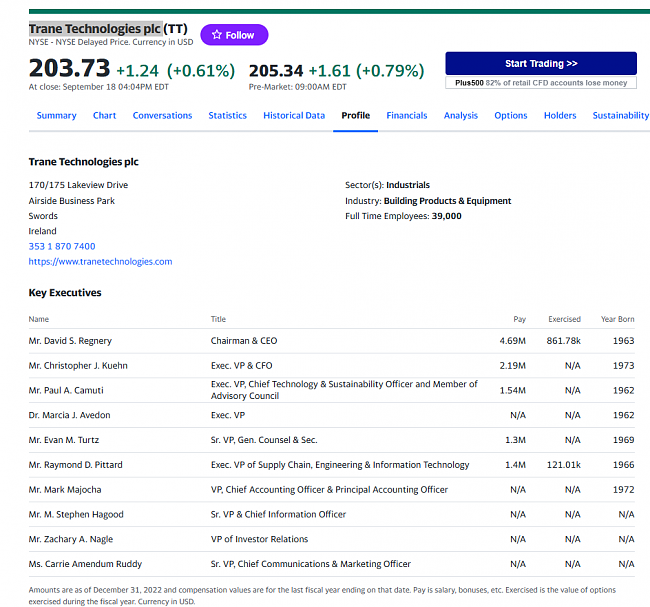The width and height of the screenshot is (650, 607).
Task: Click the Sr. VP, Gen. Counsel & Sec. title
Action: point(264,440)
